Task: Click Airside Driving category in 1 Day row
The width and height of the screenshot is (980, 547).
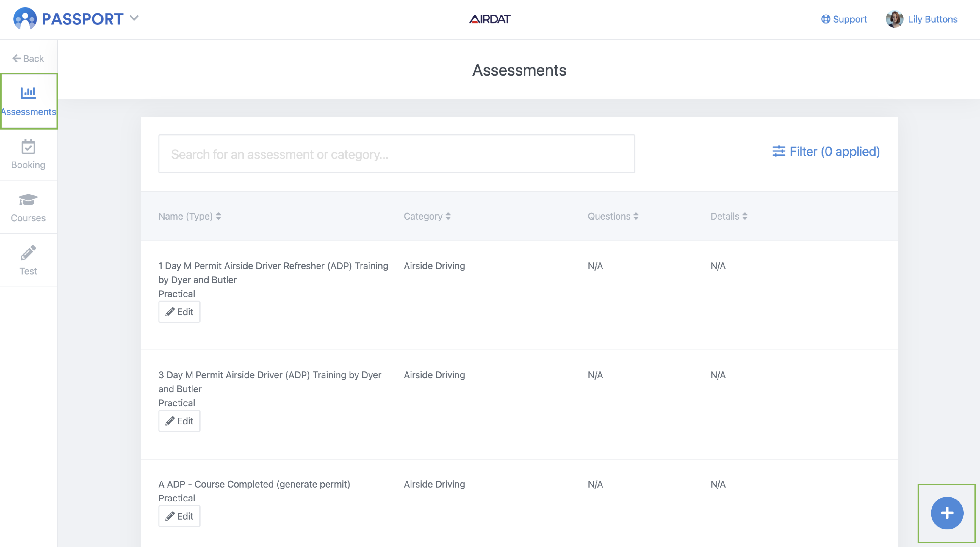Action: (x=434, y=266)
